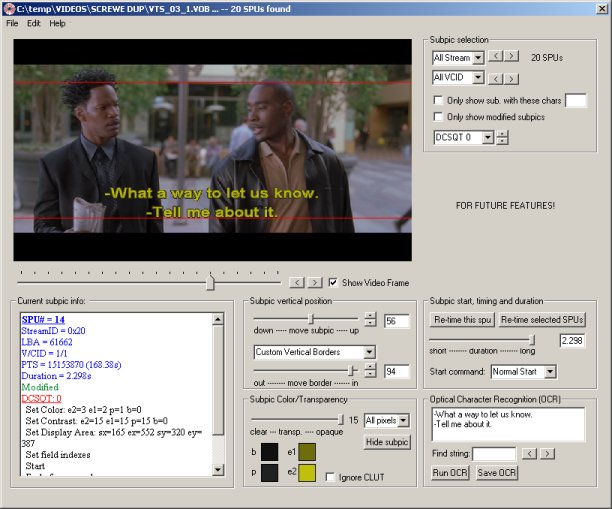
Task: Open the All pixels dropdown
Action: tap(404, 420)
